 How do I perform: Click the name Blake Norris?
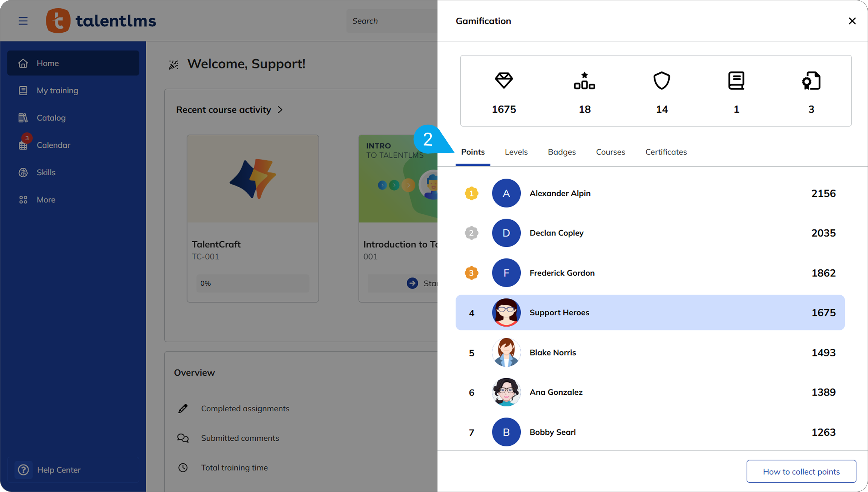click(553, 353)
